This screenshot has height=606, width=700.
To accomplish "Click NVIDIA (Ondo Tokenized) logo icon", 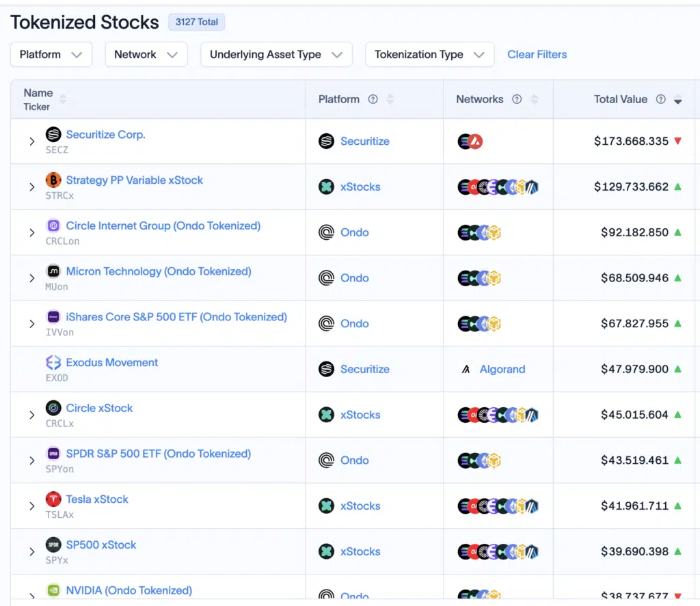I will (53, 590).
